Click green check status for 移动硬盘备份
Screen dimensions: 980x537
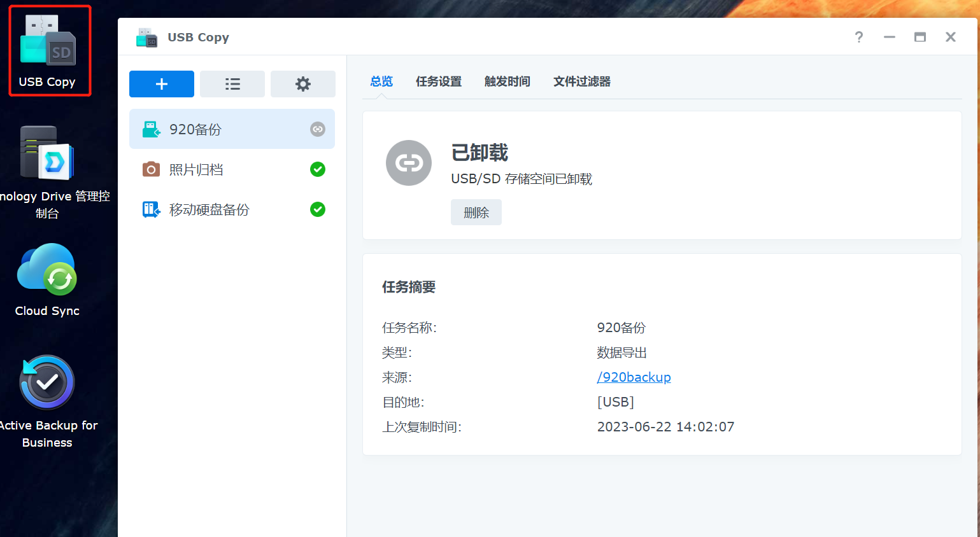tap(318, 209)
